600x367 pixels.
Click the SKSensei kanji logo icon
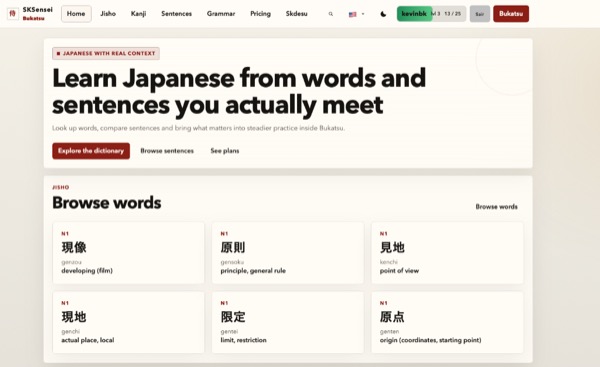click(13, 14)
